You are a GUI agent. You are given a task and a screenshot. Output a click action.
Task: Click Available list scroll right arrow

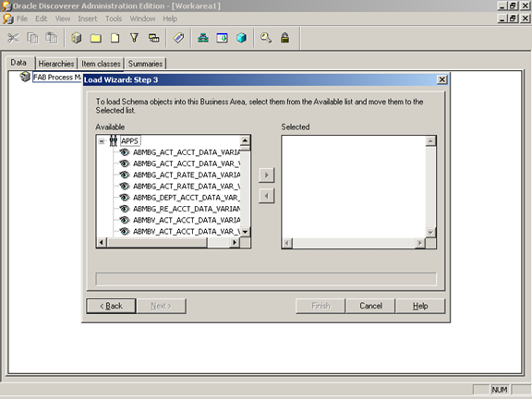pos(235,242)
